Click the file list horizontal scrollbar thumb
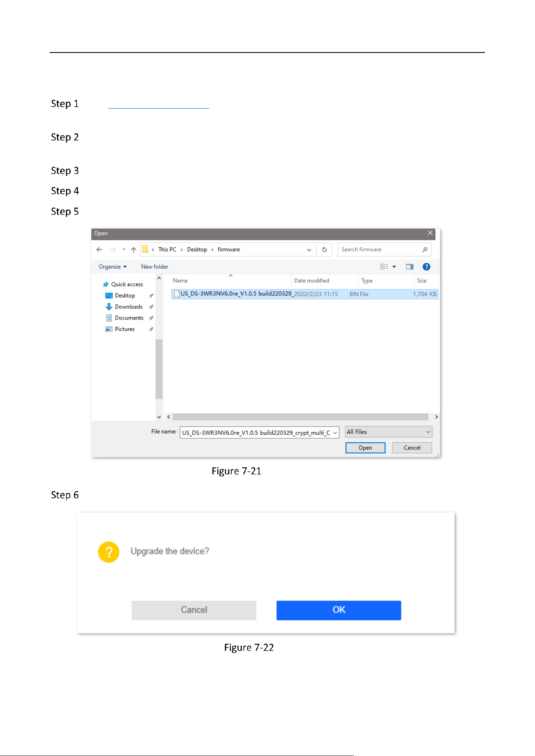This screenshot has height=756, width=535. (300, 417)
